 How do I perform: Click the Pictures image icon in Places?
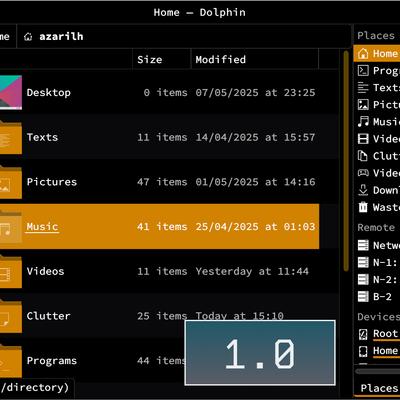click(363, 104)
